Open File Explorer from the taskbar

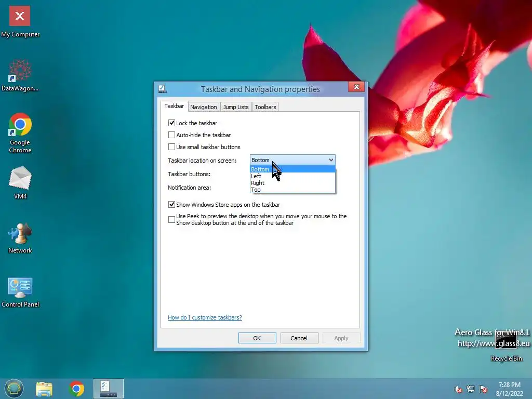coord(44,389)
